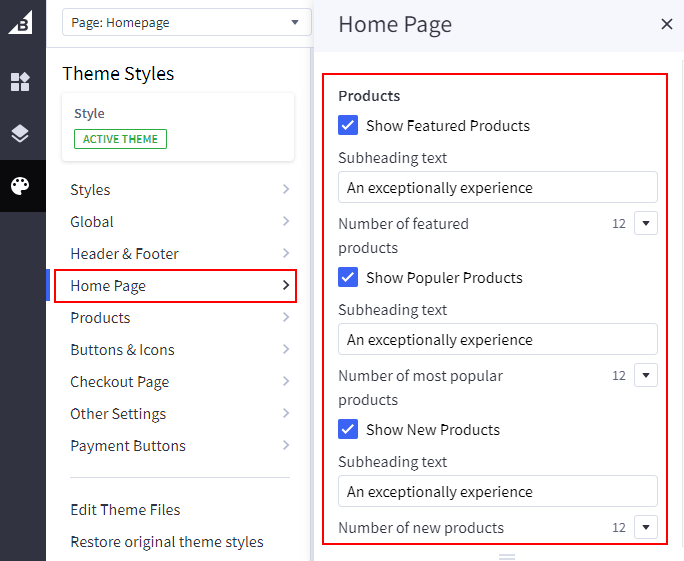Open Number of new products dropdown
The image size is (684, 561).
tap(646, 527)
